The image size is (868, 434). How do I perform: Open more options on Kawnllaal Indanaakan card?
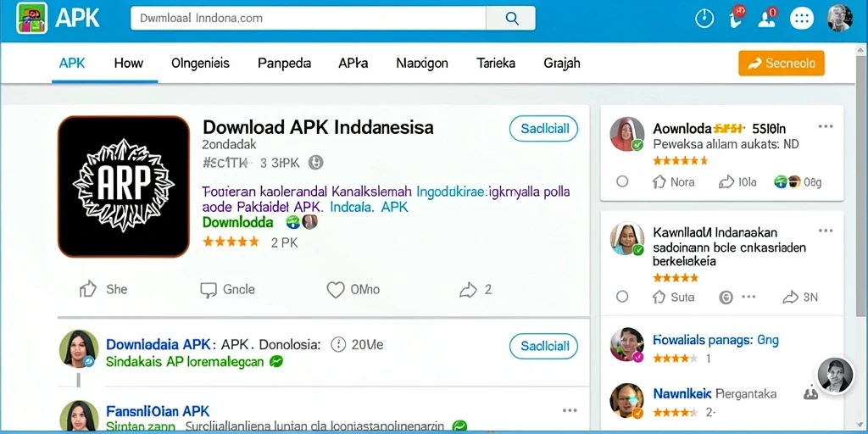point(826,231)
